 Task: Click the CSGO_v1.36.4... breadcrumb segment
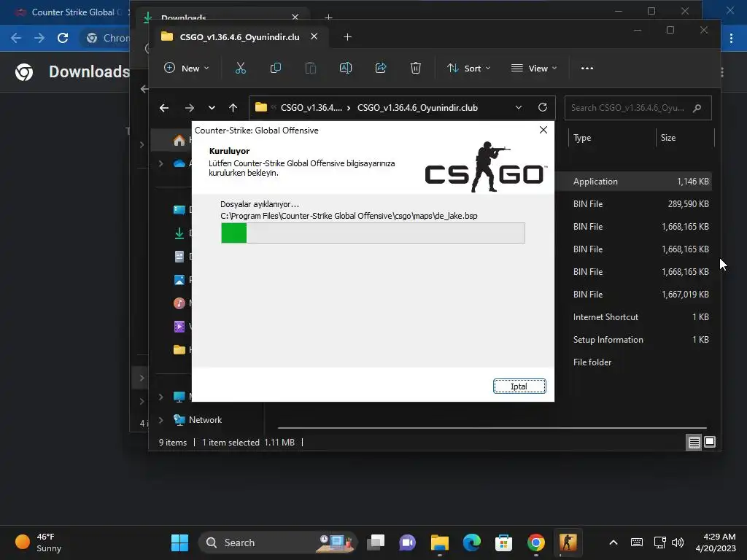311,108
